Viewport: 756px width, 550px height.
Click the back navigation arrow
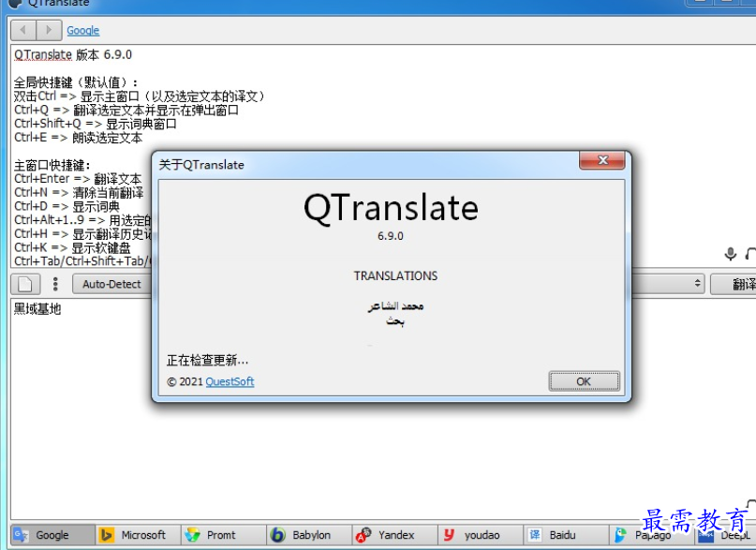coord(23,30)
